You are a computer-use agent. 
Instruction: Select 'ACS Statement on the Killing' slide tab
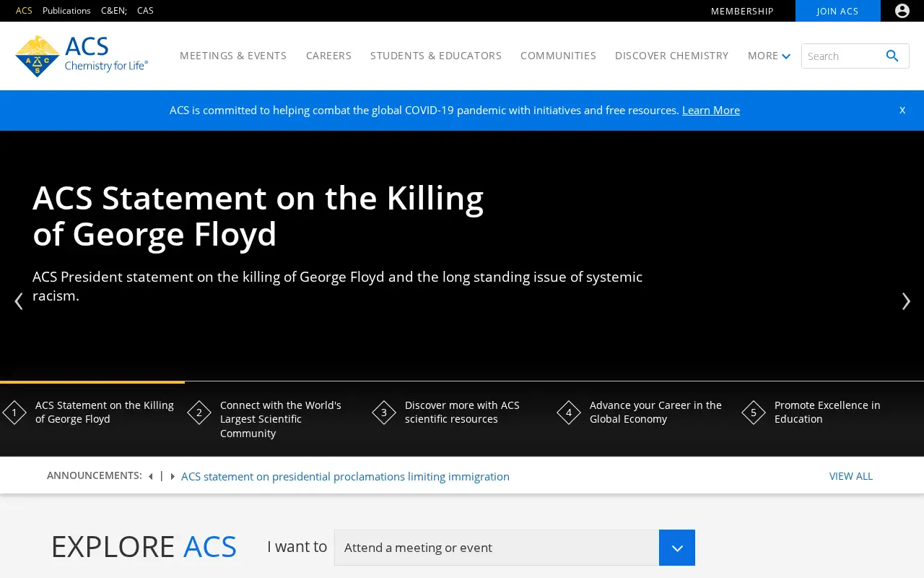click(92, 419)
